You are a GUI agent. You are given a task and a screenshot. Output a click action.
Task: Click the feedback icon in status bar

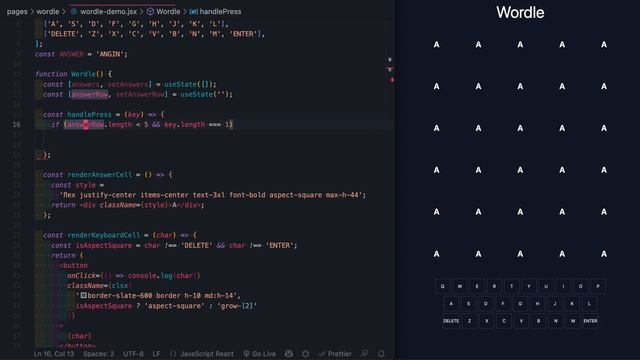364,353
